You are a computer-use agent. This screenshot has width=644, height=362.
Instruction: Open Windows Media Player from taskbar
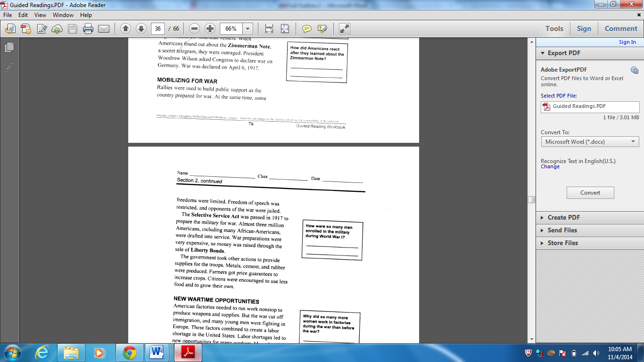coord(100,353)
